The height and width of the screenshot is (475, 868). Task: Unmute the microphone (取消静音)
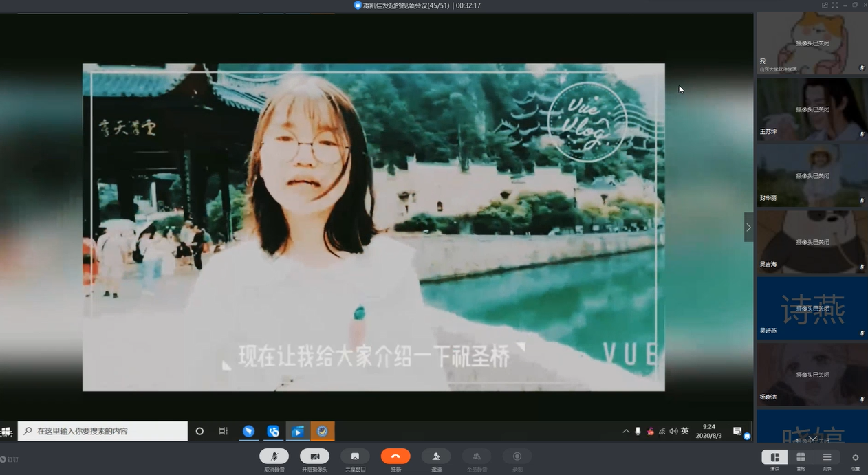pos(274,456)
